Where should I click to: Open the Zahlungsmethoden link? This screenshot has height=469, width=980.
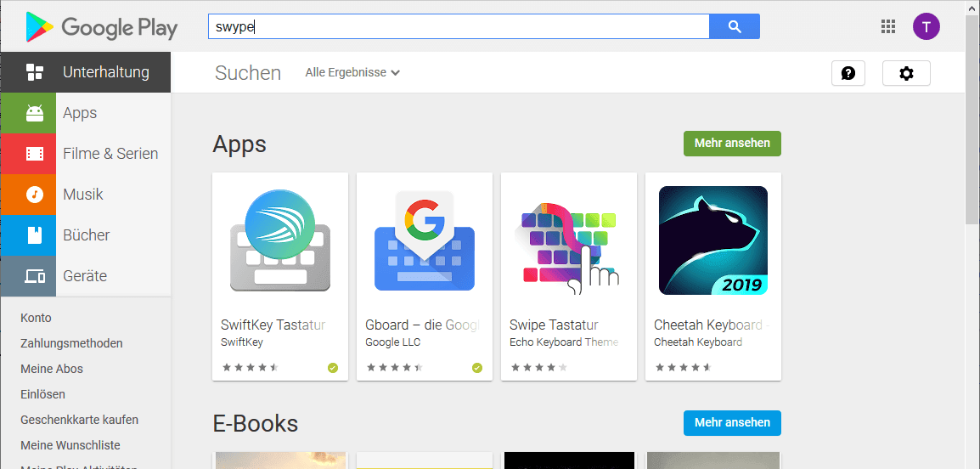(71, 343)
